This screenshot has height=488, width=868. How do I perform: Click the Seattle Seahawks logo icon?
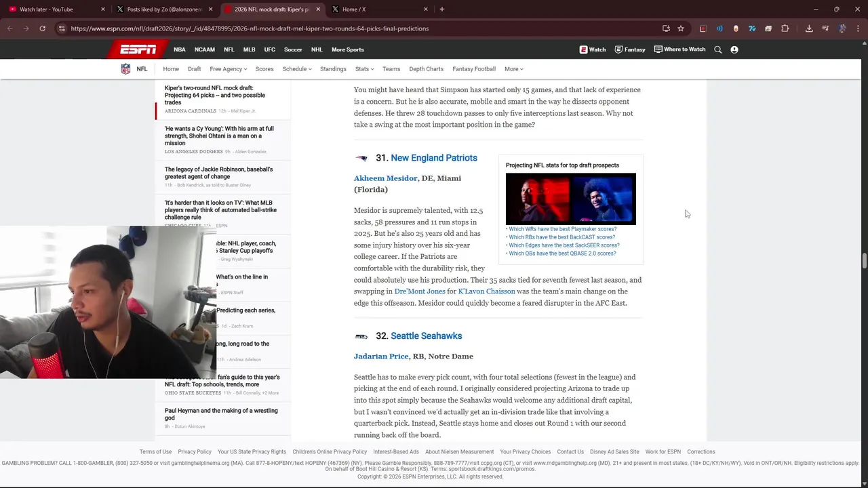pyautogui.click(x=361, y=336)
